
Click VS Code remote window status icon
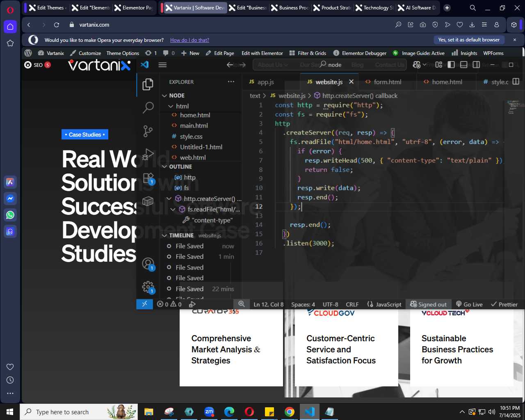pyautogui.click(x=144, y=304)
